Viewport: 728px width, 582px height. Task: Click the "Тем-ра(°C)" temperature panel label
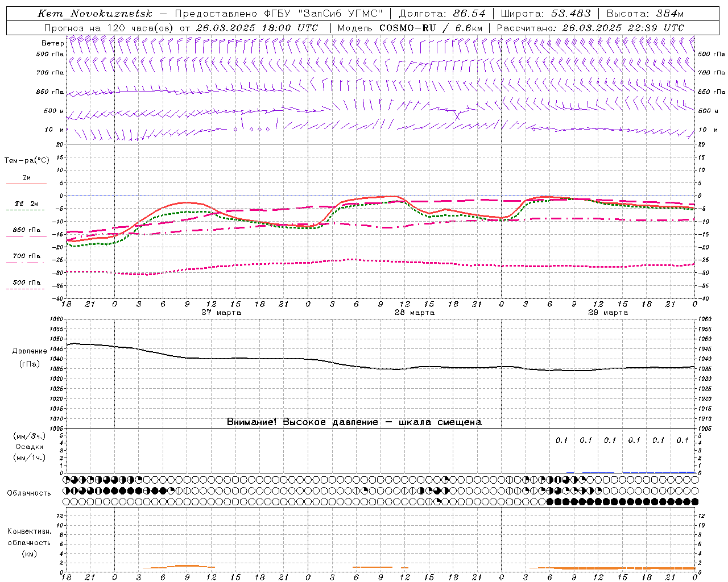click(x=27, y=161)
